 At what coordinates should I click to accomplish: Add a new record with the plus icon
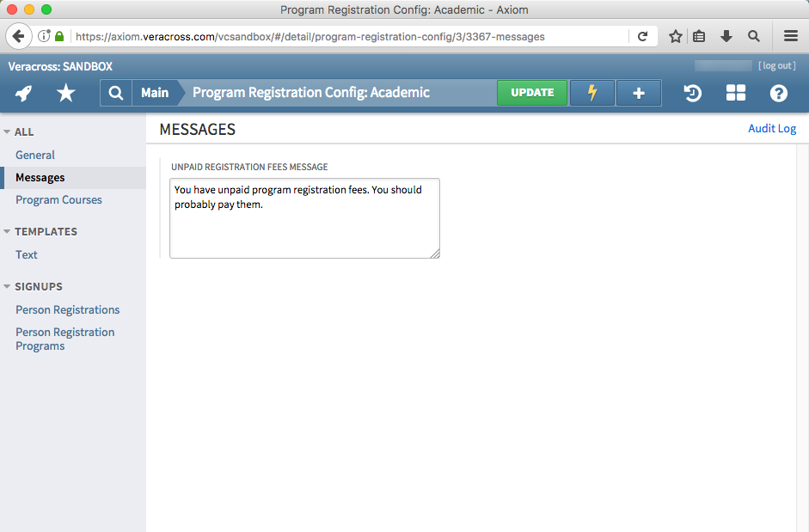click(x=638, y=93)
